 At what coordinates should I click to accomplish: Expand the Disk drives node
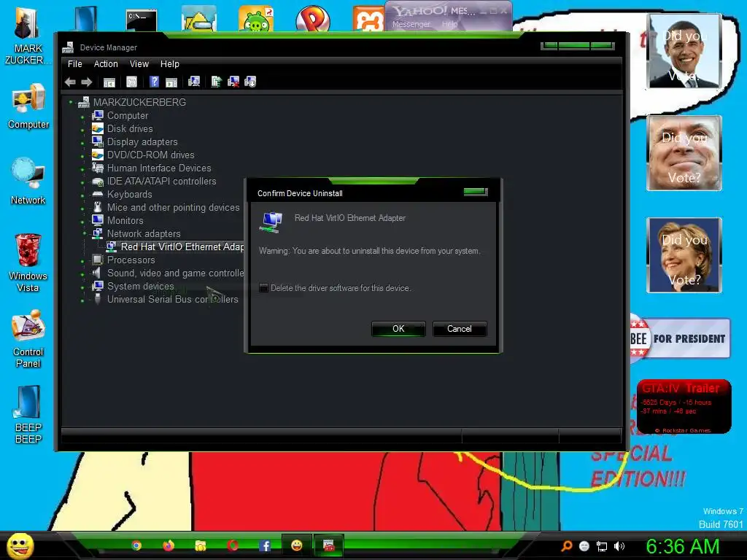[82, 130]
